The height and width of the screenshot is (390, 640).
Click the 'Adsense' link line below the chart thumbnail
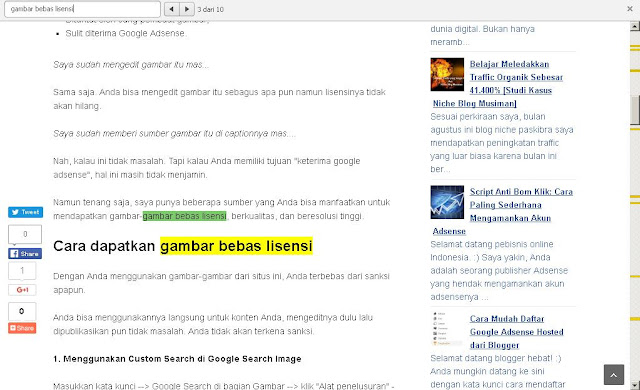pos(449,231)
